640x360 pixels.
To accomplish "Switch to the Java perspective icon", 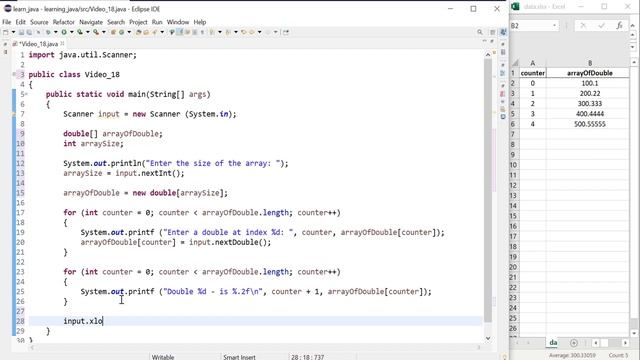I will [x=503, y=32].
